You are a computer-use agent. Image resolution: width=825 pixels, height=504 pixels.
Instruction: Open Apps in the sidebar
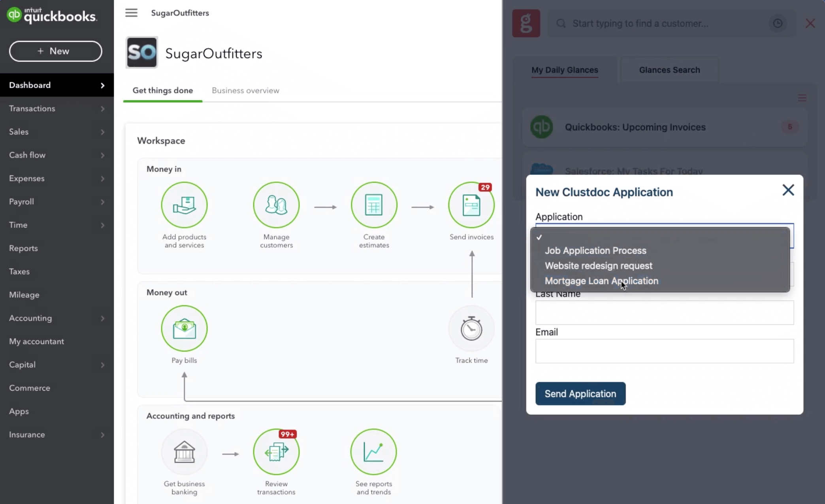(x=57, y=411)
